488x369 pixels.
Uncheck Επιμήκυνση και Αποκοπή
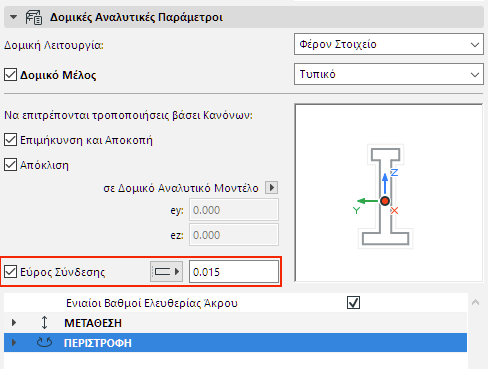(10, 140)
